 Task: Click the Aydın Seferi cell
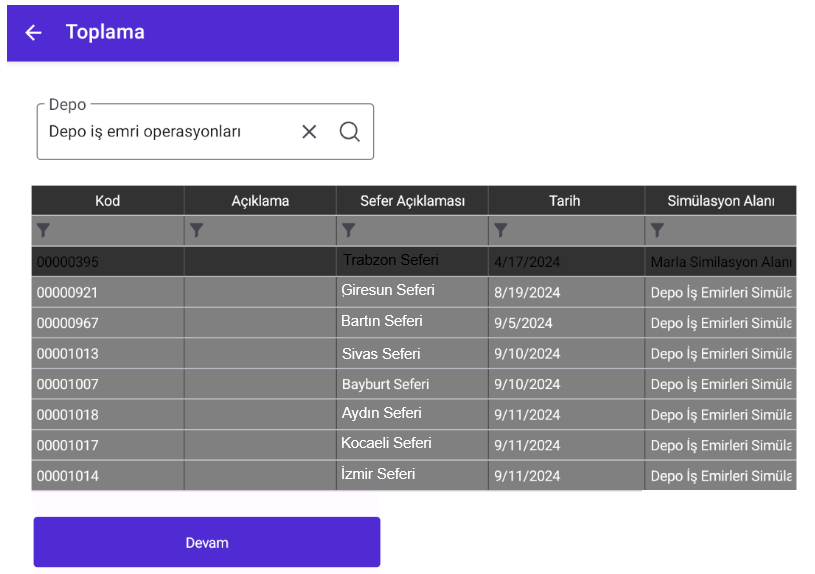(x=412, y=415)
